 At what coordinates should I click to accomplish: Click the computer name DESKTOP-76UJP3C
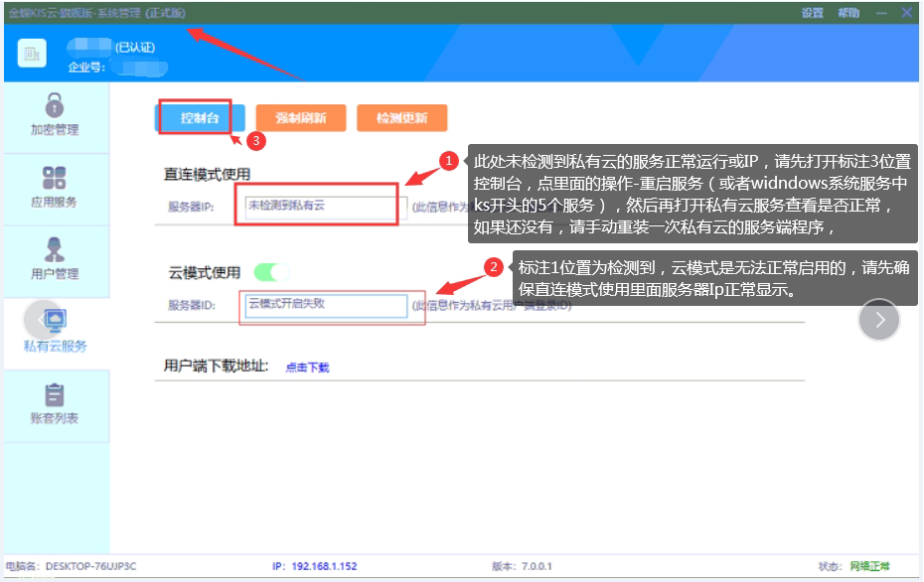(x=90, y=566)
